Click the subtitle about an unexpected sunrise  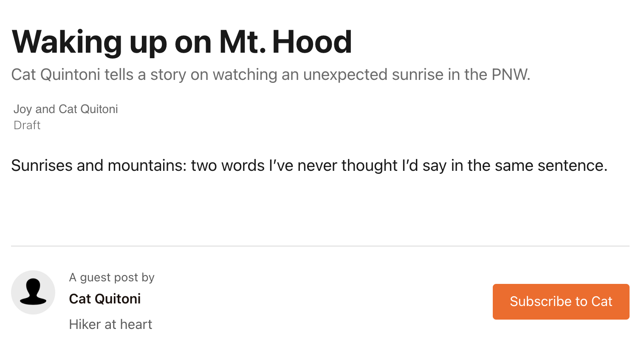pyautogui.click(x=271, y=74)
